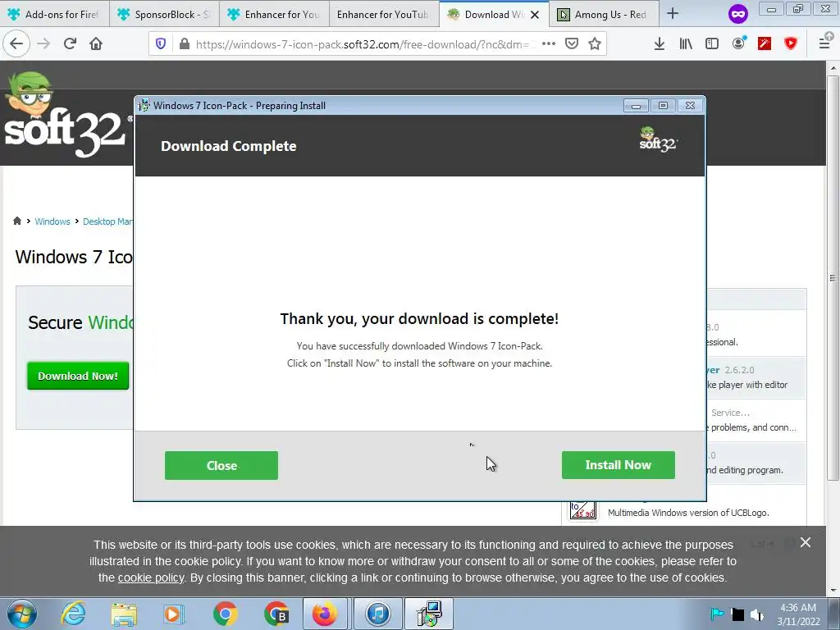Switch to Enhancer for YouTube puzzle-icon tab

pos(274,15)
